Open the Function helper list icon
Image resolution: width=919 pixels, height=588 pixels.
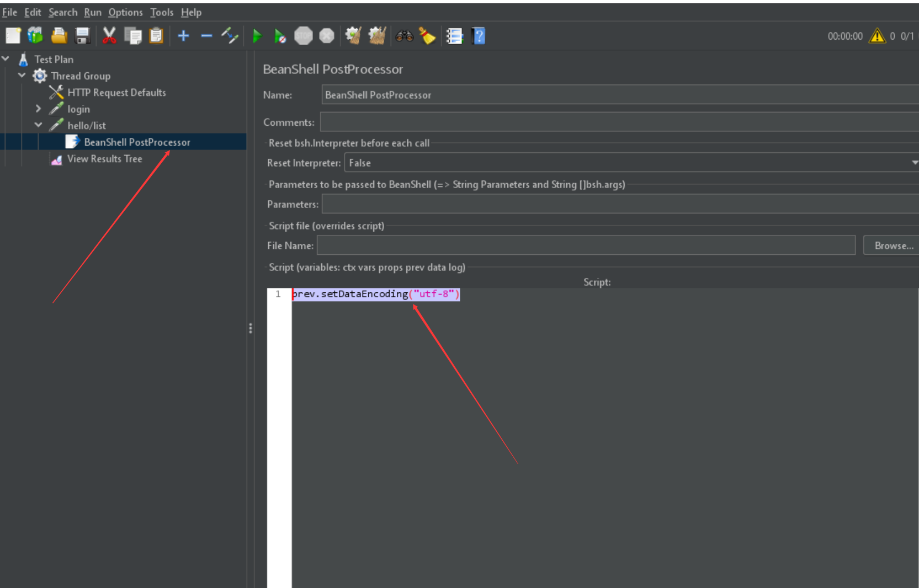coord(454,36)
